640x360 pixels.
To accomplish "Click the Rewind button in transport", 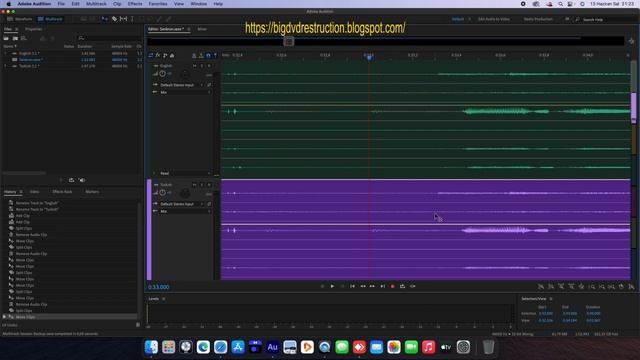I will coord(362,287).
